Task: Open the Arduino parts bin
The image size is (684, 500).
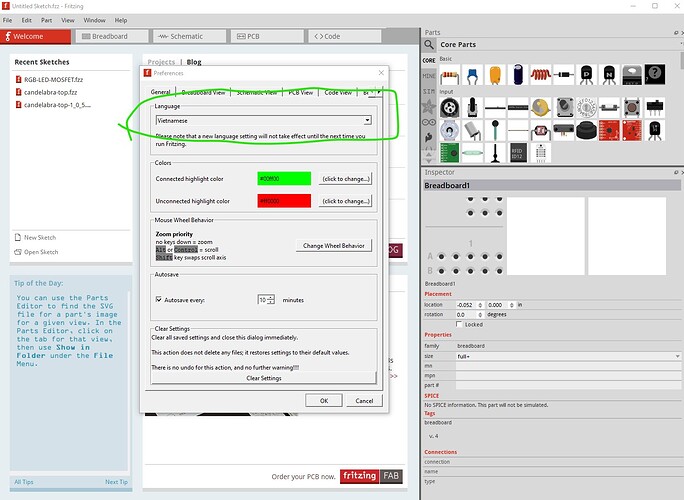Action: point(429,123)
